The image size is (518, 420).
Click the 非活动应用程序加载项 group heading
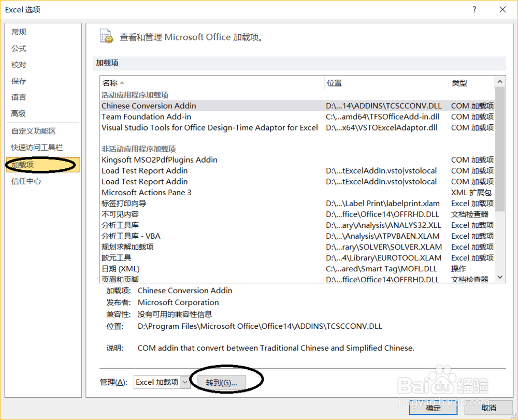pyautogui.click(x=138, y=149)
